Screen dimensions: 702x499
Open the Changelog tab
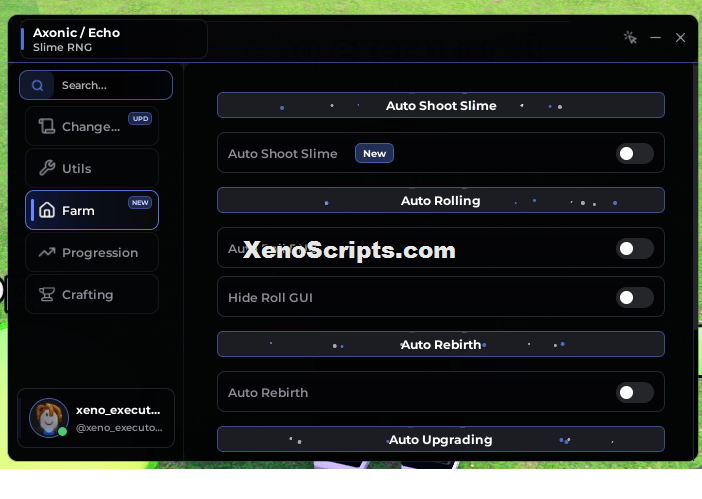click(92, 126)
